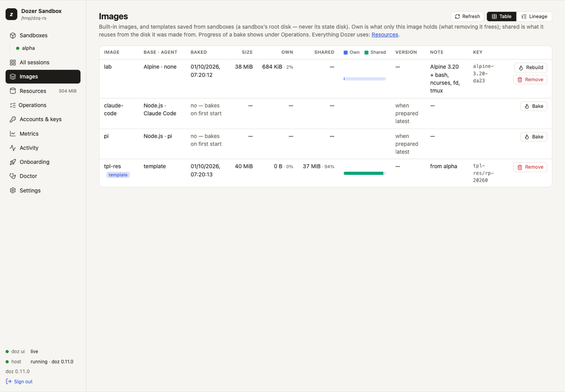Switch to Table view
Viewport: 565px width, 392px height.
click(x=502, y=16)
